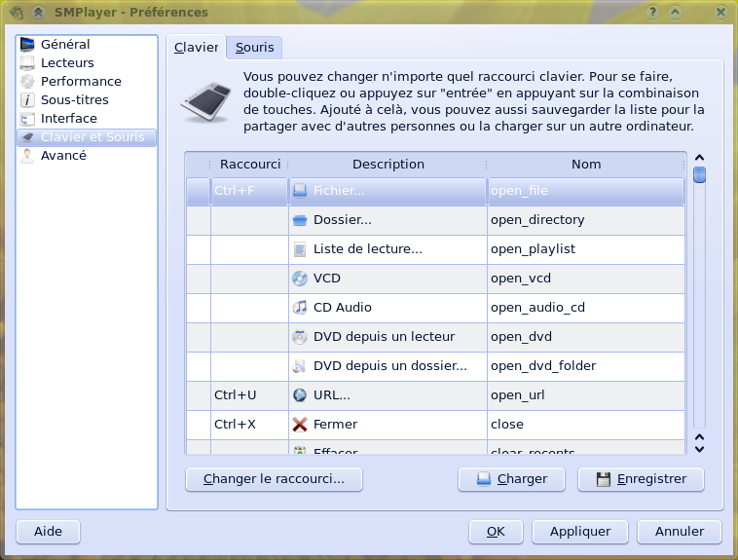Open the Performance preferences section

tap(81, 82)
